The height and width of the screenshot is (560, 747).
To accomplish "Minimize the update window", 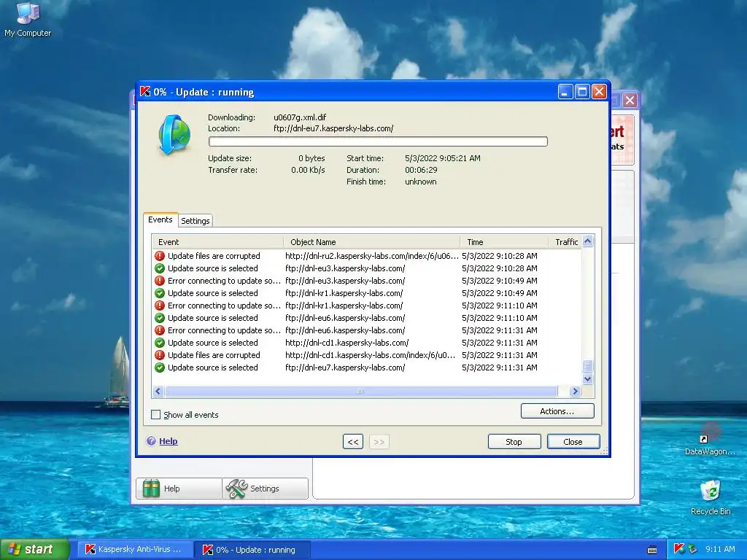I will coord(565,91).
